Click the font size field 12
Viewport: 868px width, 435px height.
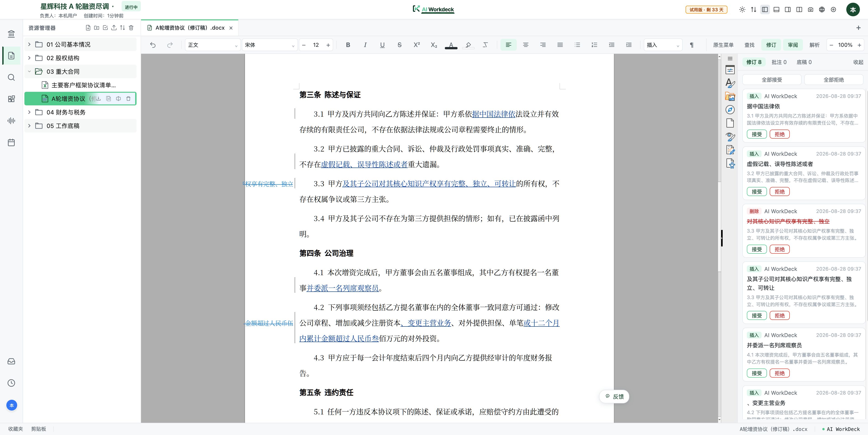click(x=316, y=45)
